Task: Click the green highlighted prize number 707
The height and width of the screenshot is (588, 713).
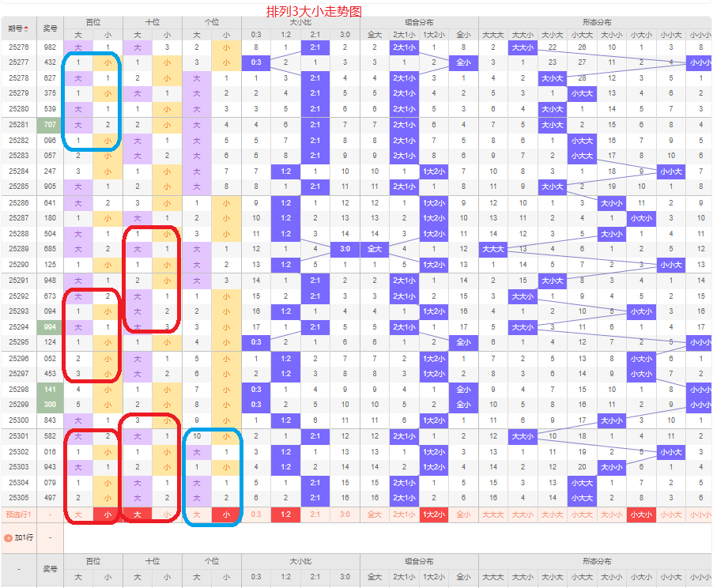Action: [x=50, y=125]
